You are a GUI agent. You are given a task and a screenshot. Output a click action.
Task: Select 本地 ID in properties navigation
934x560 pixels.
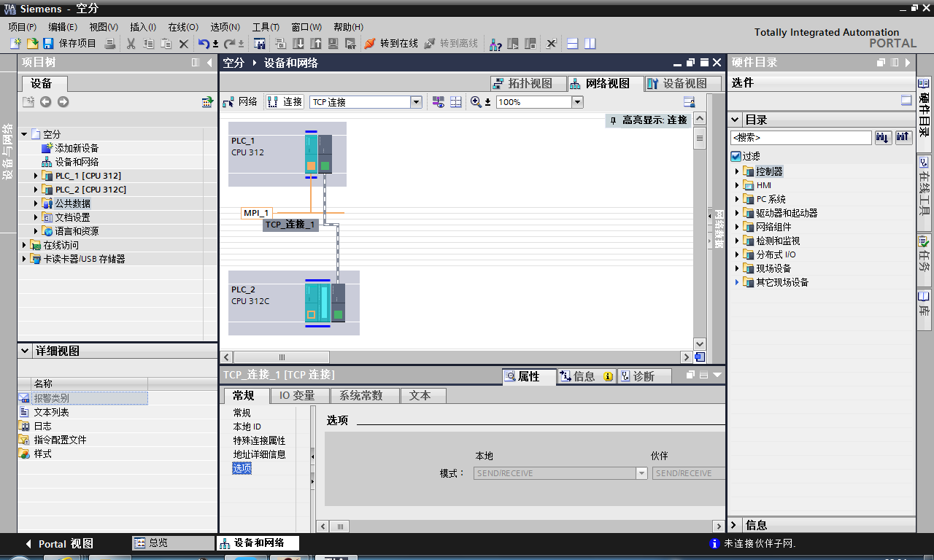(x=247, y=427)
